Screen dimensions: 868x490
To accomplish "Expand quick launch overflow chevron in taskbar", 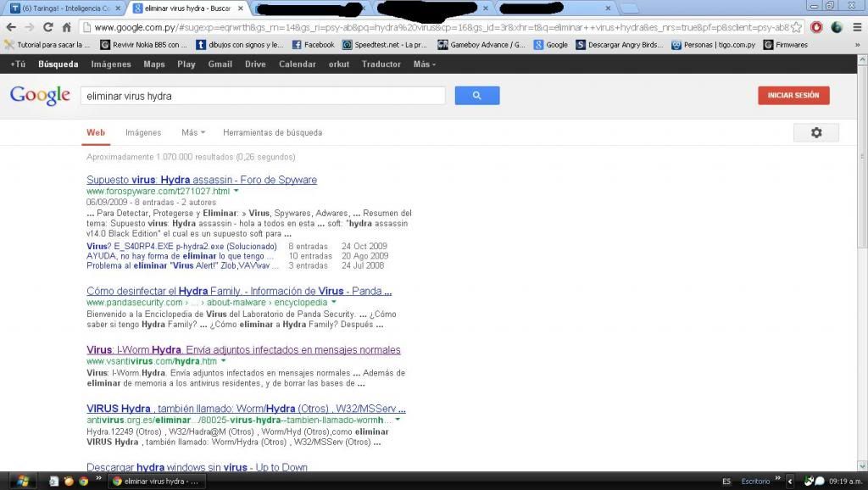I will point(98,478).
